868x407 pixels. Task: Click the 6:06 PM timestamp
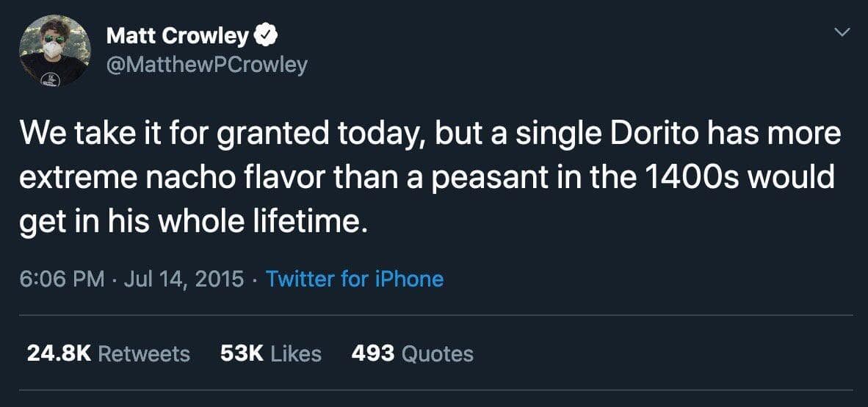[62, 279]
